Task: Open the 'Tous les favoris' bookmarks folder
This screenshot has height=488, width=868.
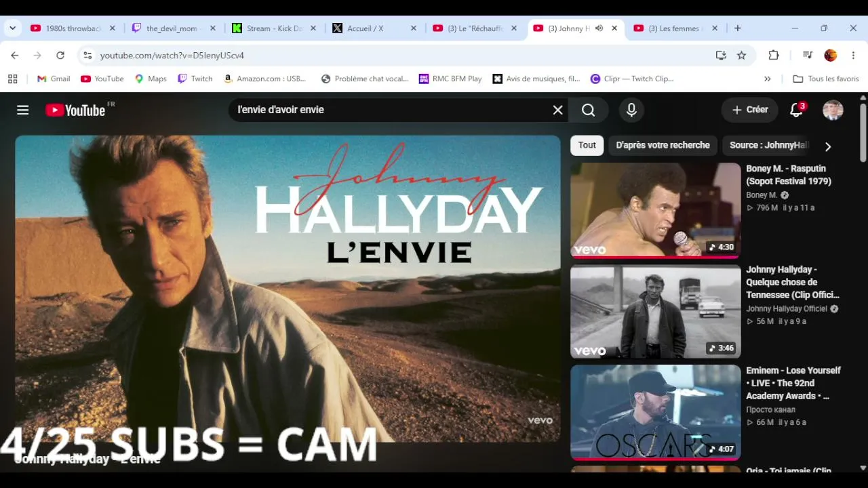Action: (826, 79)
